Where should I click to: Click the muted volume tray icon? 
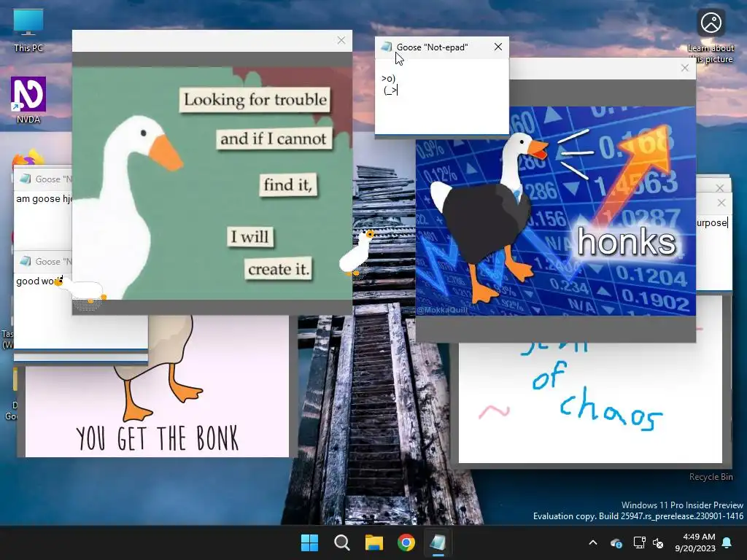coord(658,542)
